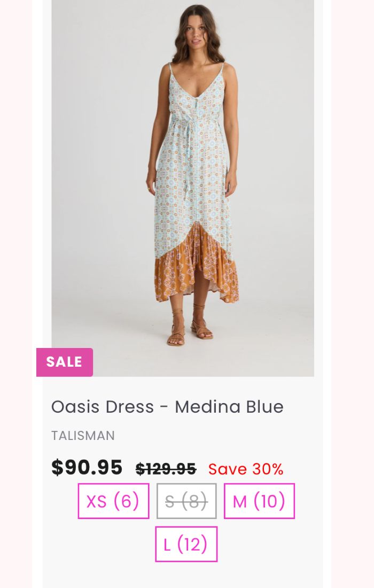Visit the TALISMAN brand link

click(83, 436)
